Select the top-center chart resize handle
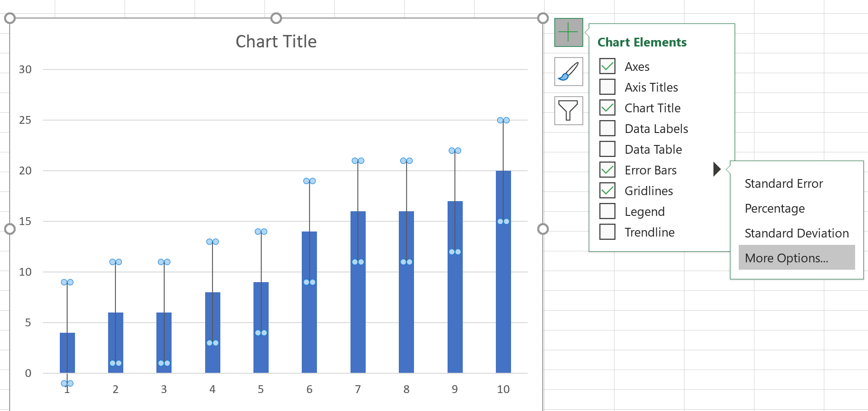Screen dimensions: 868x411 [276, 18]
